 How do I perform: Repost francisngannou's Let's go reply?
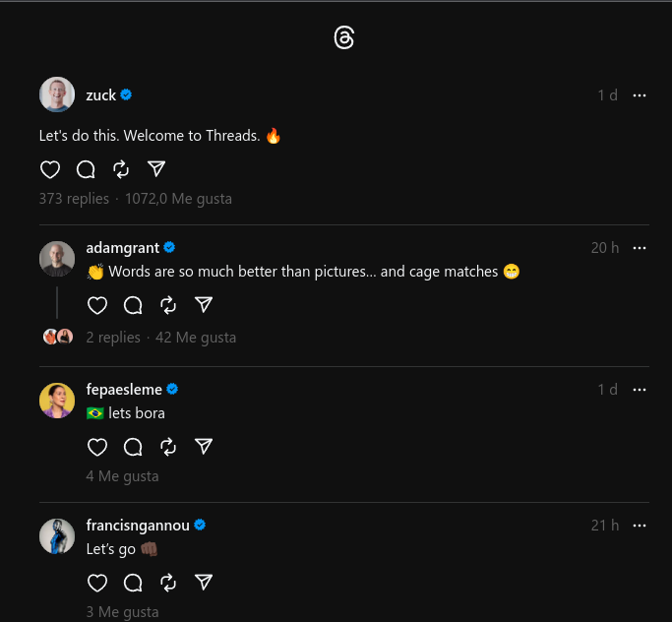tap(168, 583)
